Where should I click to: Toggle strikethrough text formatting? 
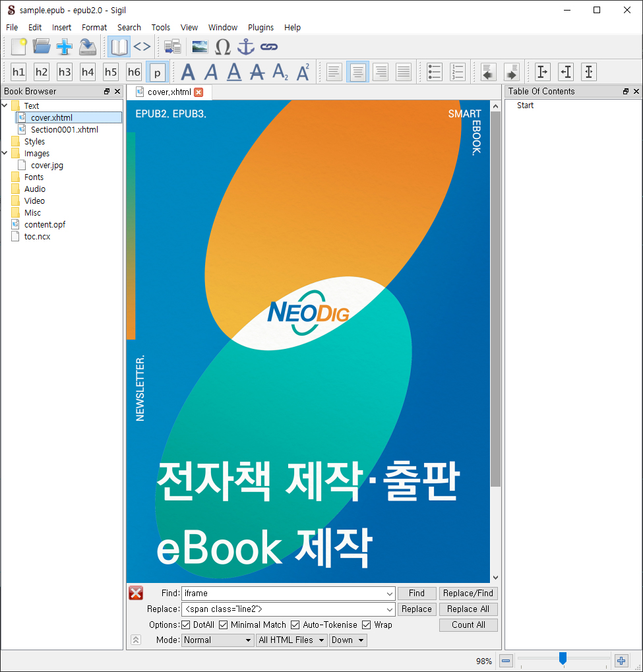pos(257,72)
